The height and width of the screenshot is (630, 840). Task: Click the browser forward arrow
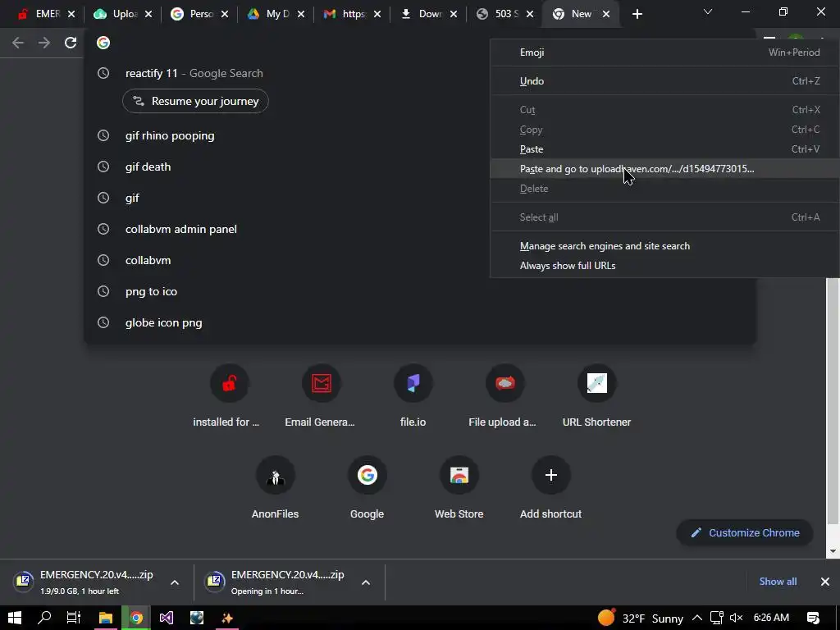tap(44, 43)
